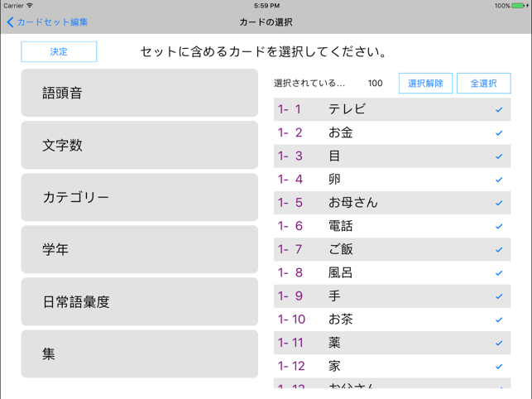Screen dimensions: 532x399
Task: Uncheck the お母さん card checkmark
Action: [499, 203]
